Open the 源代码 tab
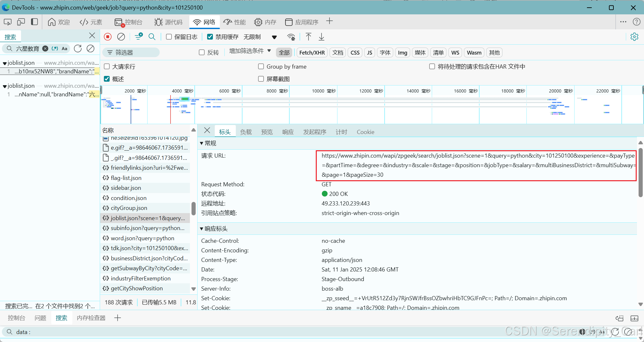Image resolution: width=644 pixels, height=342 pixels. coord(169,22)
